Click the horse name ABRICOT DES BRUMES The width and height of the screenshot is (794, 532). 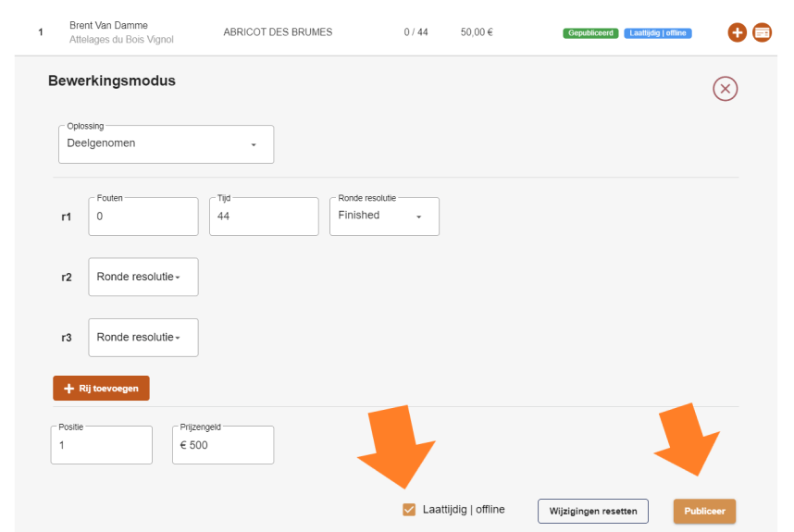278,32
